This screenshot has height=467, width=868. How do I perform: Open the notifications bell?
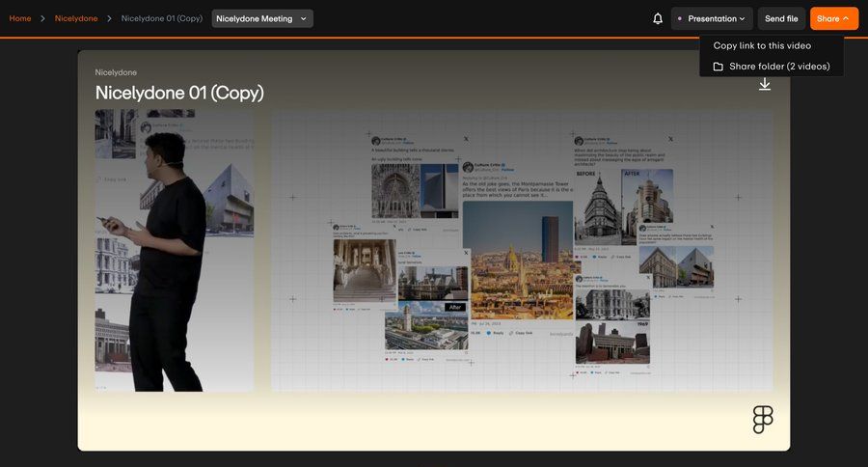[x=658, y=18]
